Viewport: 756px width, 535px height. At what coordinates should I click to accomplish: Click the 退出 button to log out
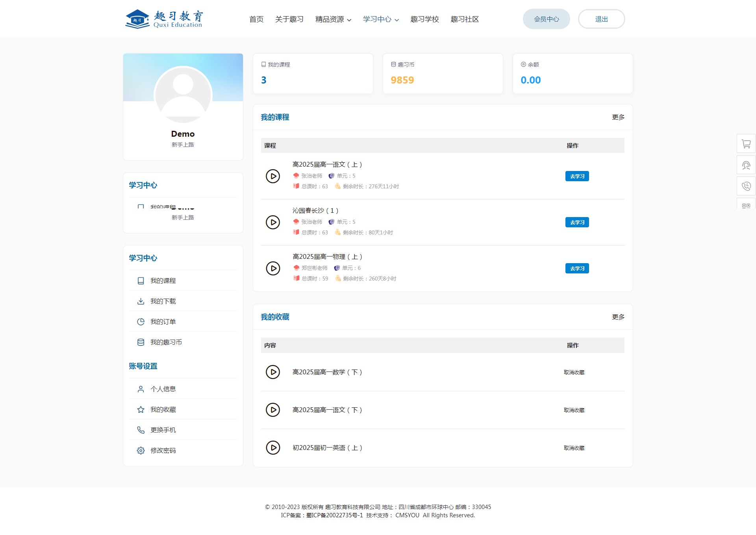click(602, 19)
